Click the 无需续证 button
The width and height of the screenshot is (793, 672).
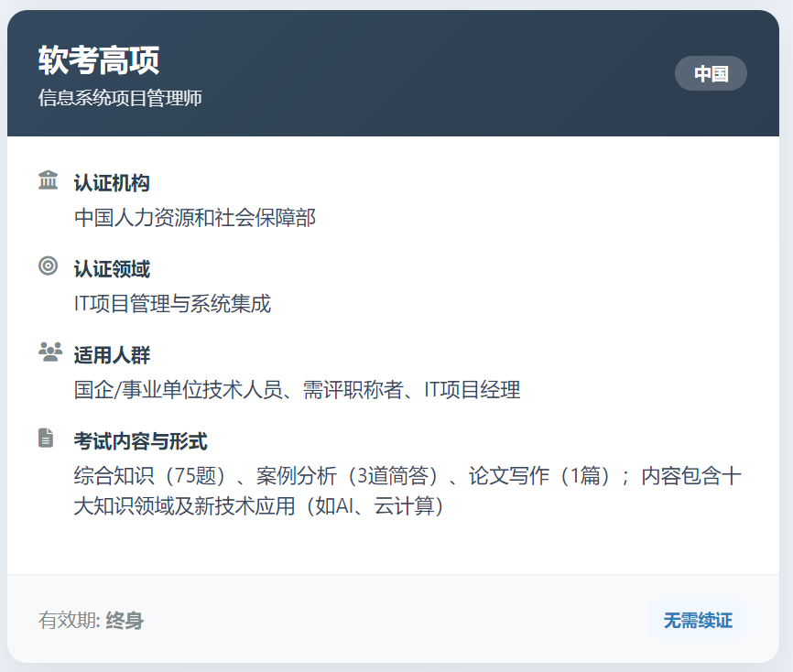click(x=698, y=620)
